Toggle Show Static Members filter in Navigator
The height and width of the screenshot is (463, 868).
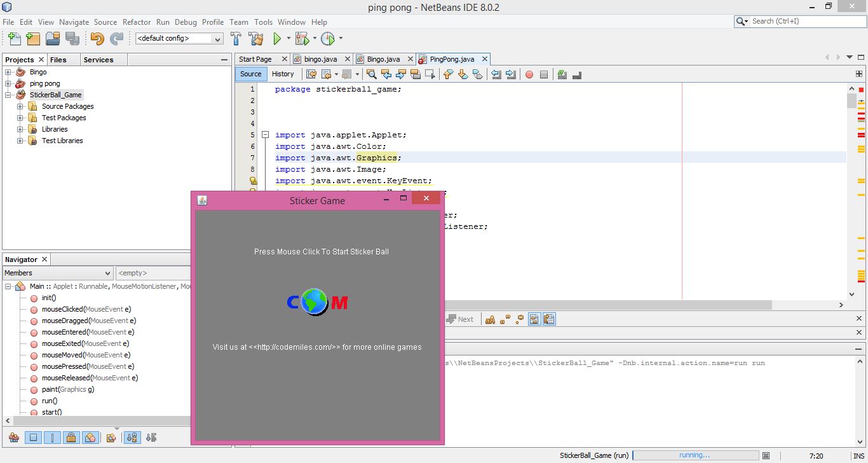pos(52,438)
